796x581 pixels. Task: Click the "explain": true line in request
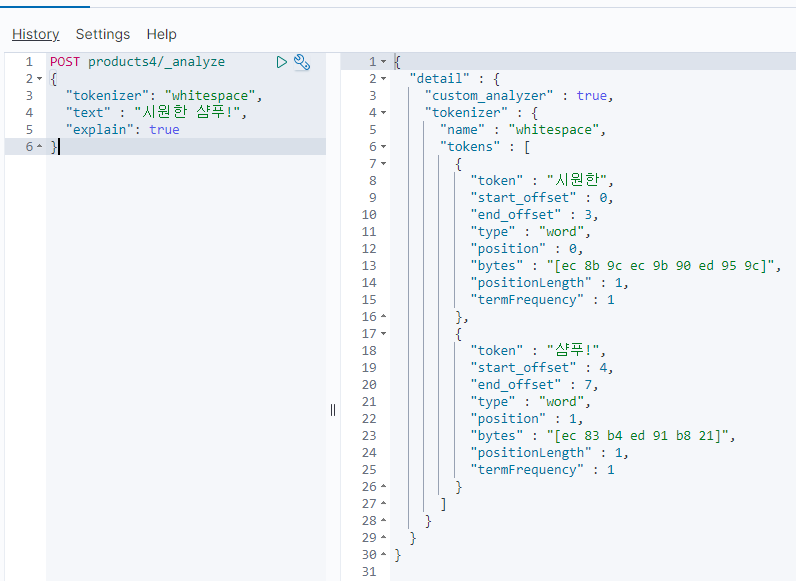(122, 130)
